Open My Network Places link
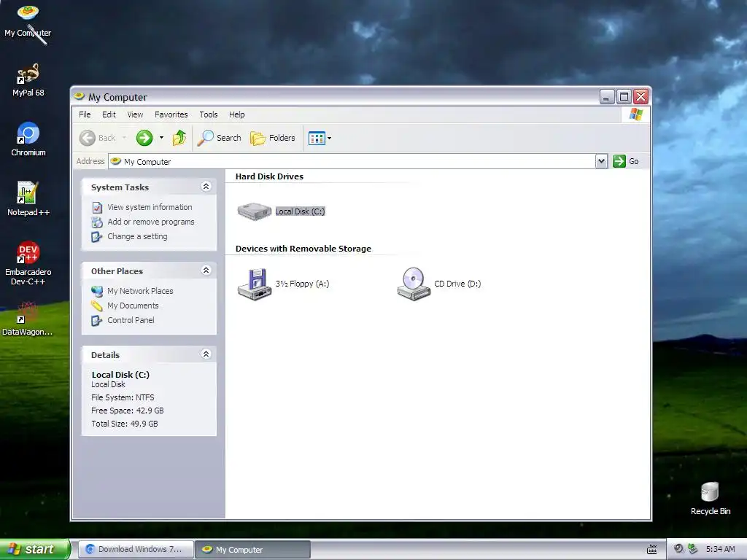This screenshot has height=560, width=747. (x=140, y=291)
